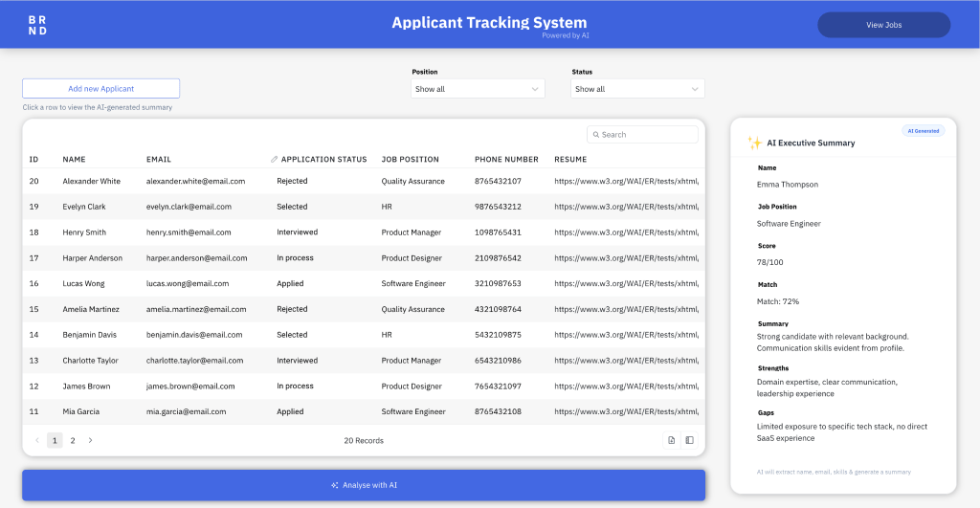Click email harper.anderson@email.com
The image size is (980, 508).
pyautogui.click(x=197, y=258)
